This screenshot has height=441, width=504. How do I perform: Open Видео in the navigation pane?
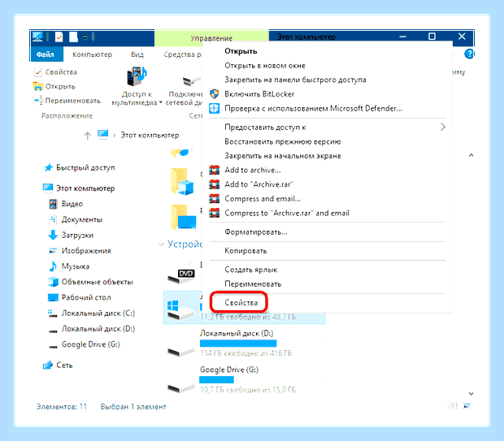(x=66, y=204)
